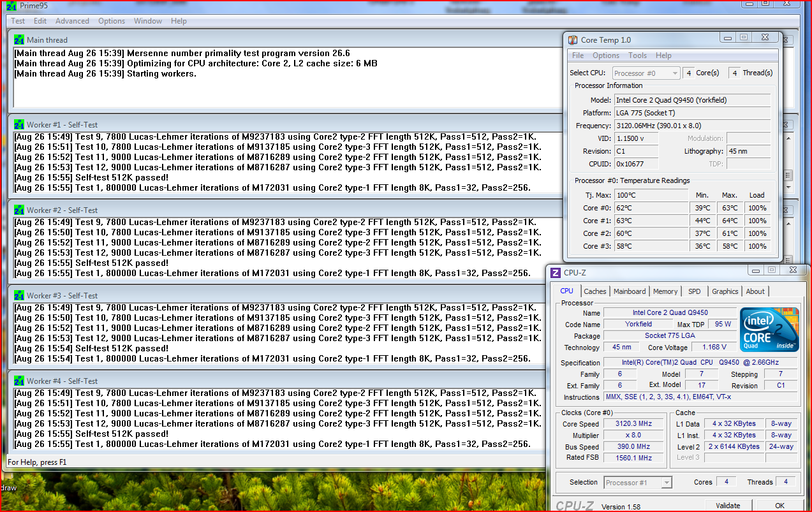The image size is (812, 512).
Task: Click the Validate button in CPU-Z
Action: point(728,506)
